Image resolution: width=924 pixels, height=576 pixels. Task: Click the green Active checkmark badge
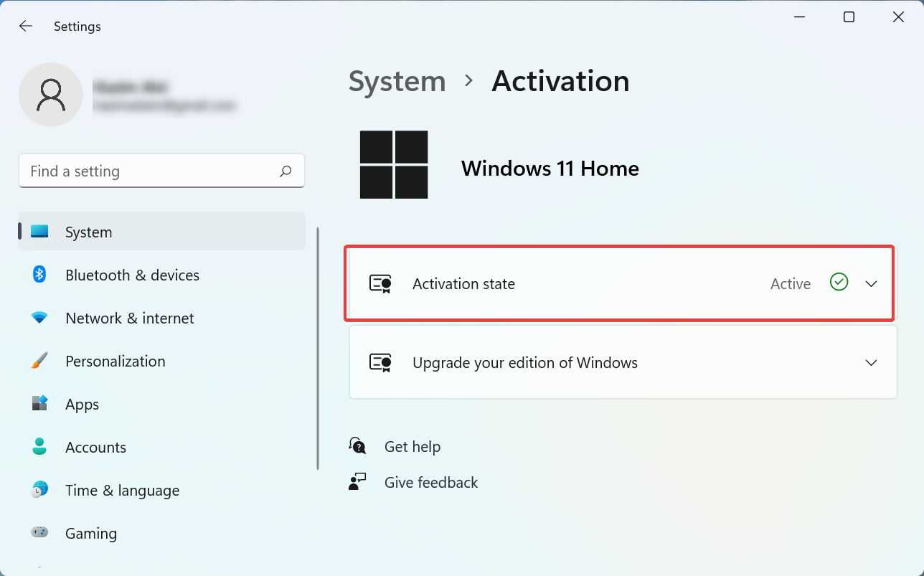click(x=839, y=283)
